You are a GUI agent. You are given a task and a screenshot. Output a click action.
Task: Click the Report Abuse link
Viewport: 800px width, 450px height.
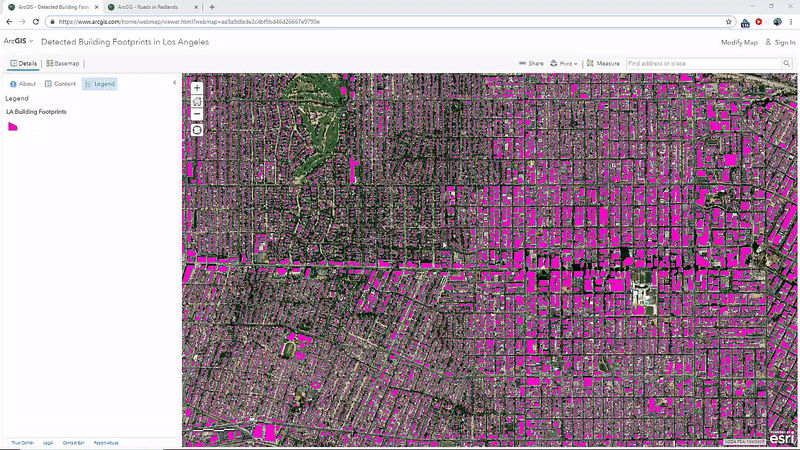tap(106, 443)
